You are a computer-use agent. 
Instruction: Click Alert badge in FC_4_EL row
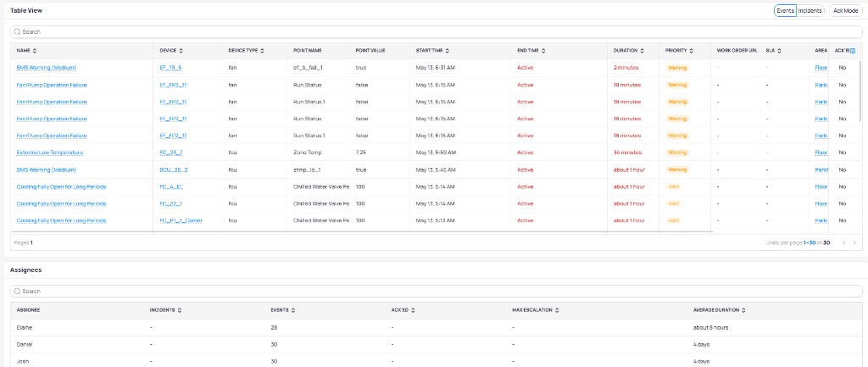[x=674, y=186]
